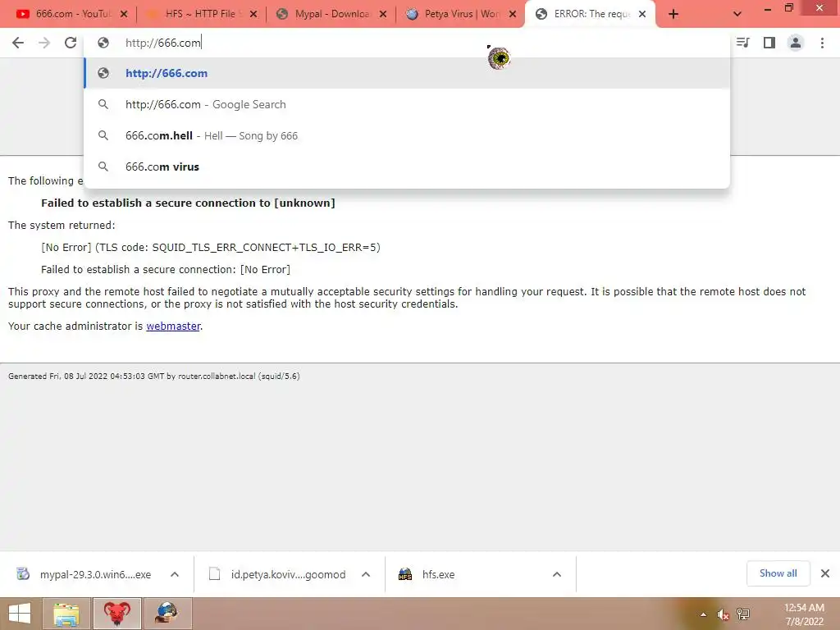Click the muted volume tray icon
Screen dimensions: 840x630
pyautogui.click(x=723, y=614)
